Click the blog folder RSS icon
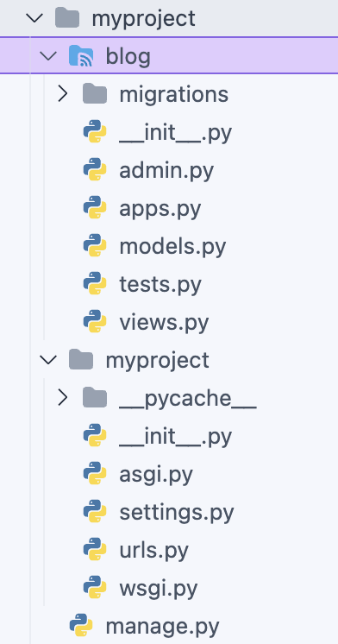Screen dimensions: 338x644 81,56
